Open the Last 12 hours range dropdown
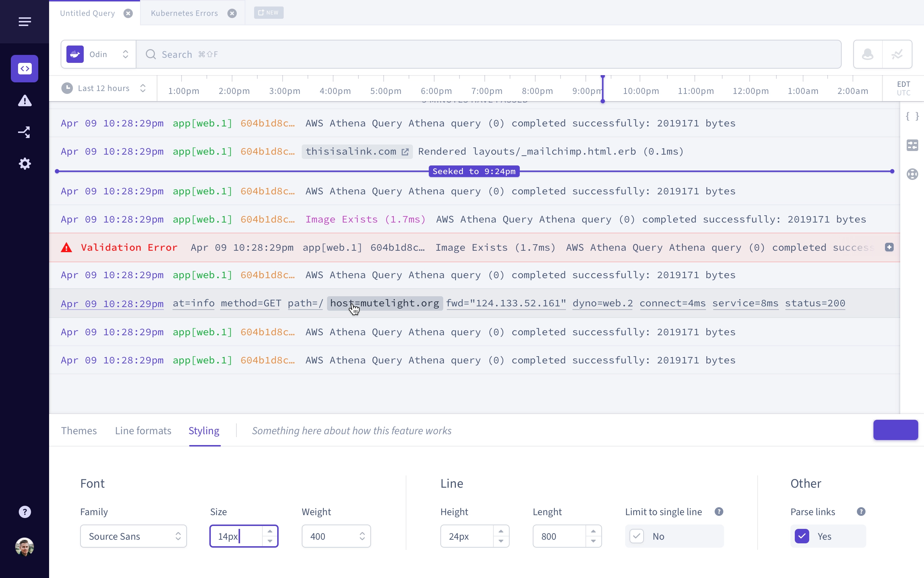The height and width of the screenshot is (578, 924). (x=104, y=88)
